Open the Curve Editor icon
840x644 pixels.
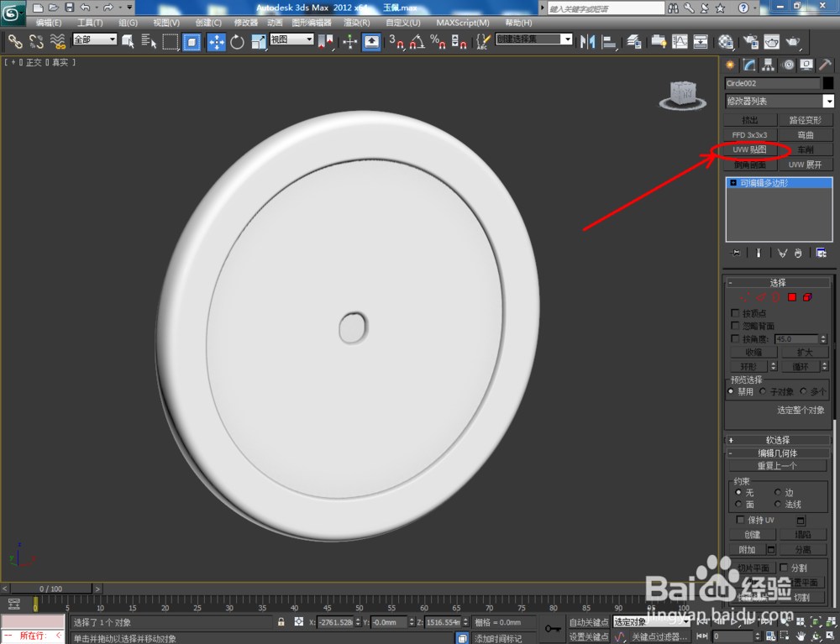click(x=680, y=42)
